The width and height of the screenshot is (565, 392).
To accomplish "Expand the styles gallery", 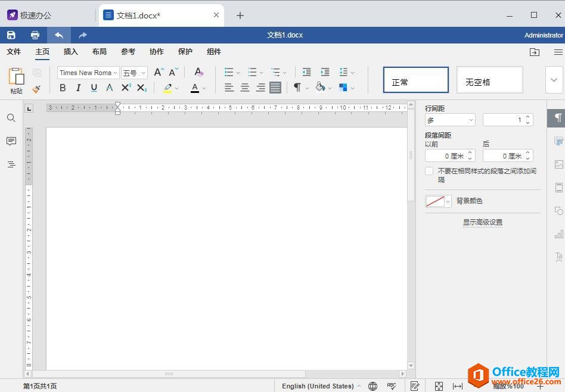I will pos(554,80).
